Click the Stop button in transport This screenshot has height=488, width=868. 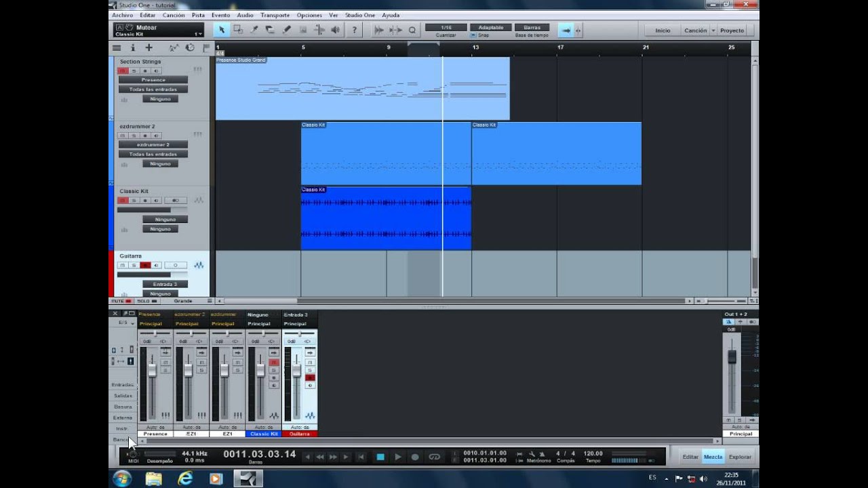(x=380, y=457)
